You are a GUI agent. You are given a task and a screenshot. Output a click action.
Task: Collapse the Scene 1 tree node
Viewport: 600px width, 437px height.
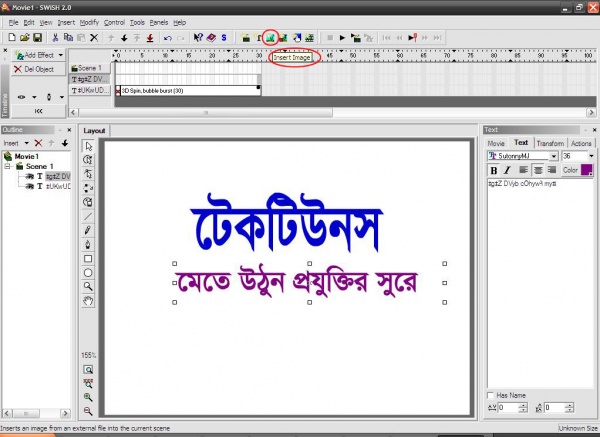(7, 166)
